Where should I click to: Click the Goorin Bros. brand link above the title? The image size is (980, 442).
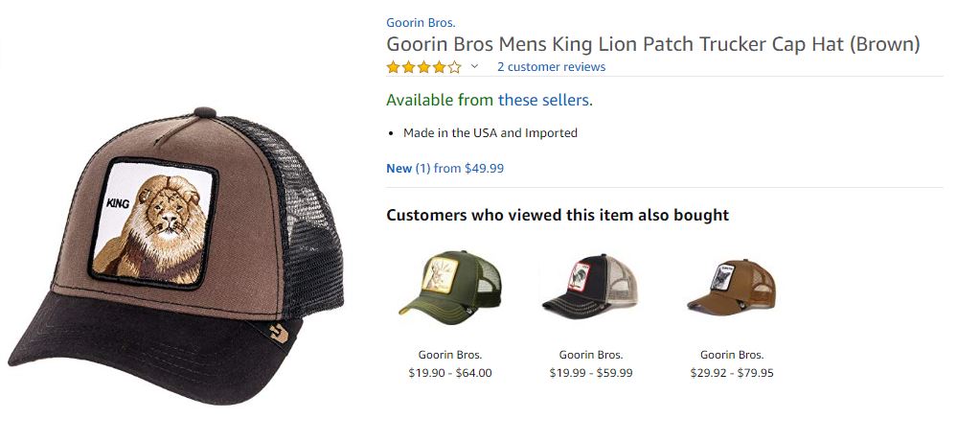(x=421, y=22)
